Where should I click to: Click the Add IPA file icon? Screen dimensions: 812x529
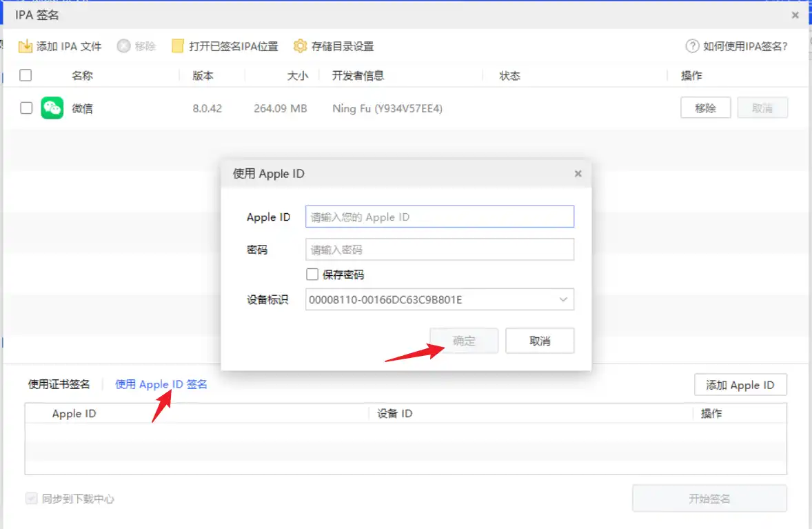click(x=26, y=46)
